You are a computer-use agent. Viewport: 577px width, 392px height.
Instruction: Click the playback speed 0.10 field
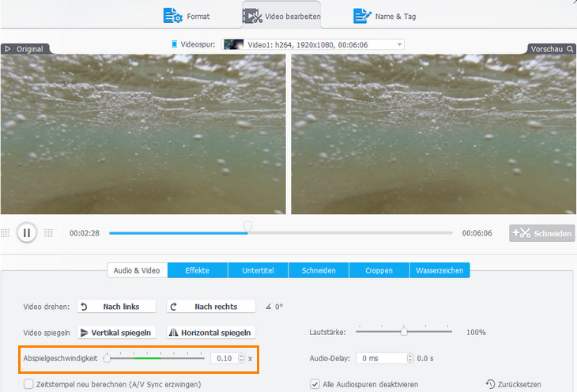coord(224,358)
